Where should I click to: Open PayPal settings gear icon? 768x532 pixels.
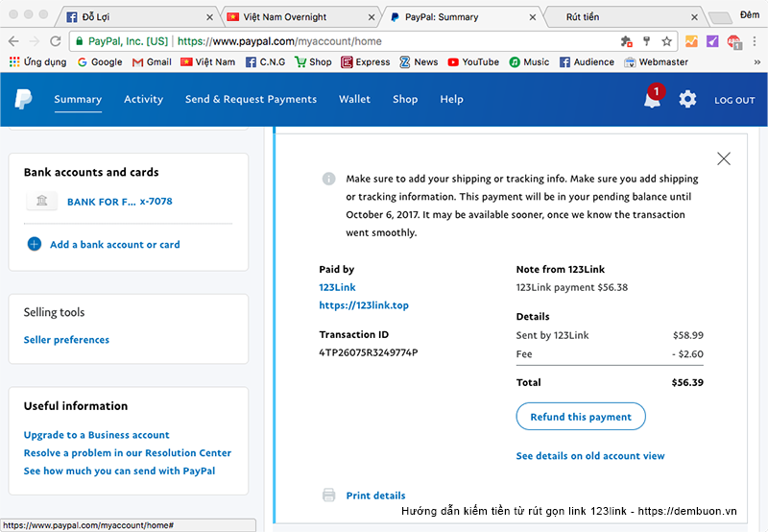[x=687, y=99]
